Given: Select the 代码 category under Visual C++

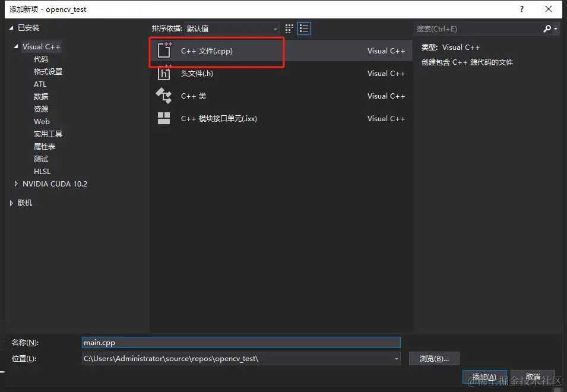Looking at the screenshot, I should 40,59.
